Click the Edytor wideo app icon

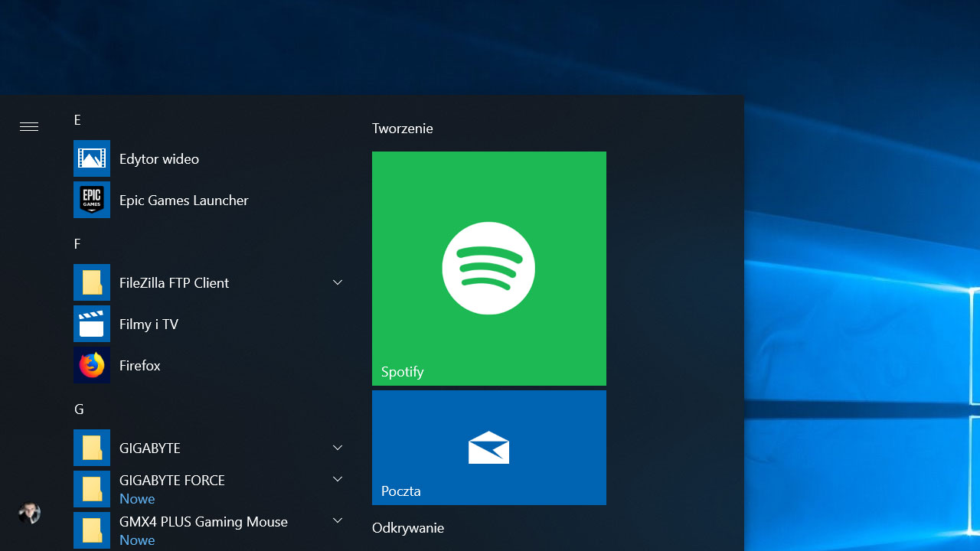pyautogui.click(x=92, y=158)
